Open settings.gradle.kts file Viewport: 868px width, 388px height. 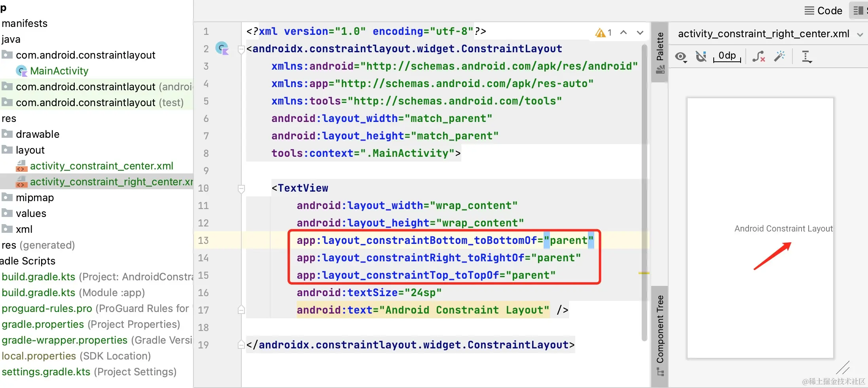click(x=89, y=372)
